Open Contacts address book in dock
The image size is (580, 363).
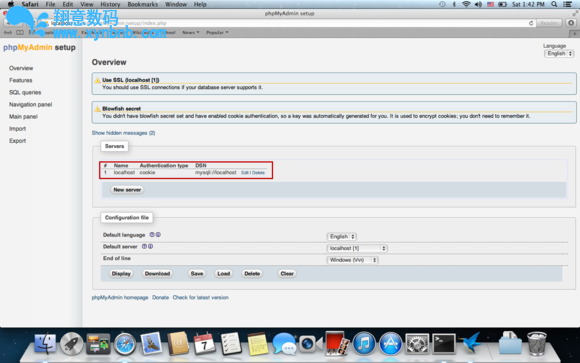[x=178, y=343]
